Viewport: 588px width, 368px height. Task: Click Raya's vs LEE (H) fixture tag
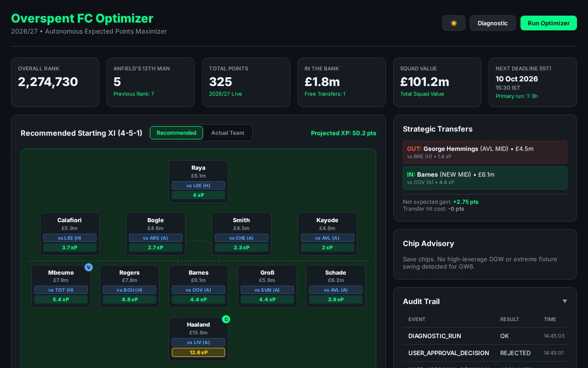click(198, 185)
